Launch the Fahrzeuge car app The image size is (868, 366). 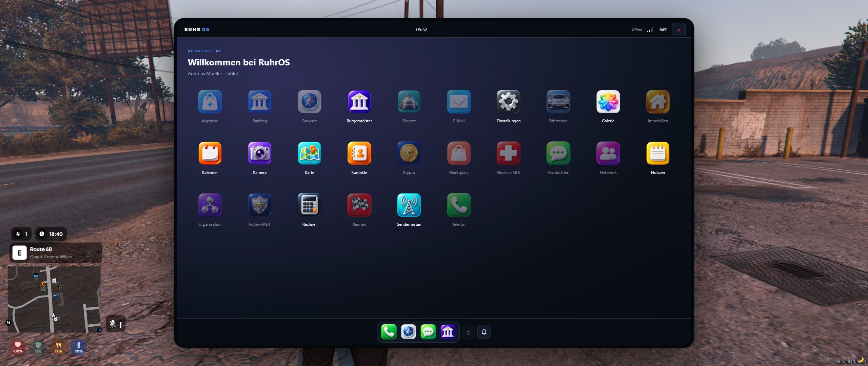(x=558, y=102)
